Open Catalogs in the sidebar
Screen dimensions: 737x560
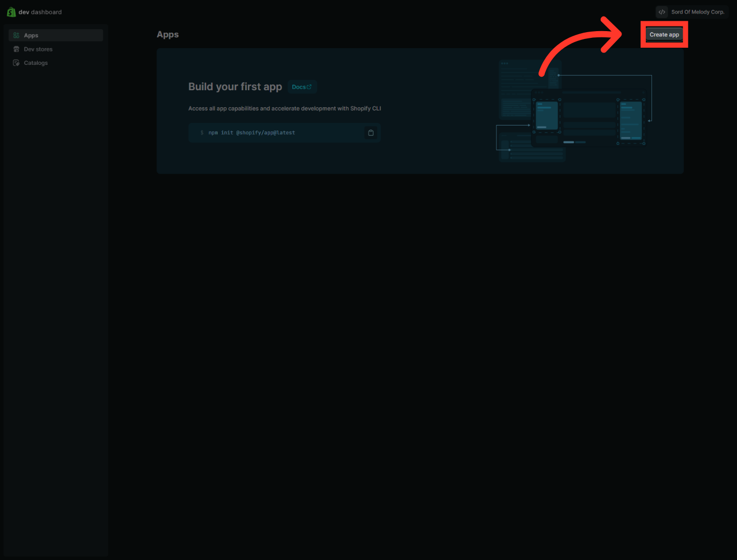click(56, 63)
